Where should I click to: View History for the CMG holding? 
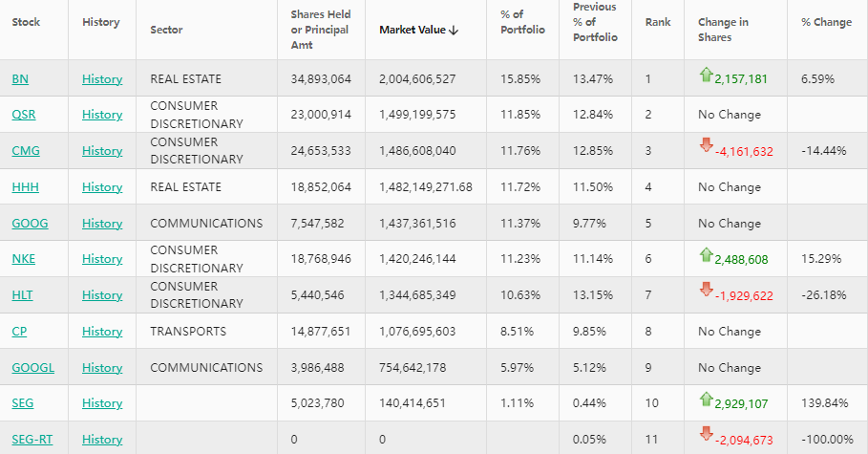pos(102,151)
